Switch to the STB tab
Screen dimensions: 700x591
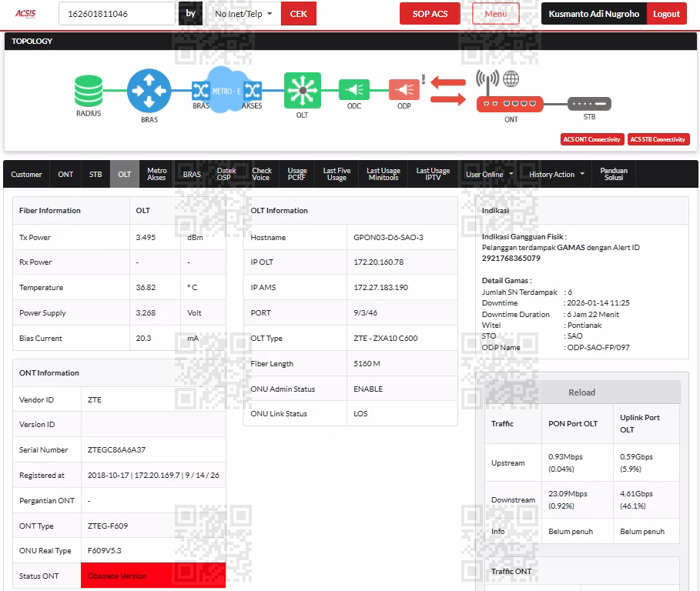pos(95,175)
